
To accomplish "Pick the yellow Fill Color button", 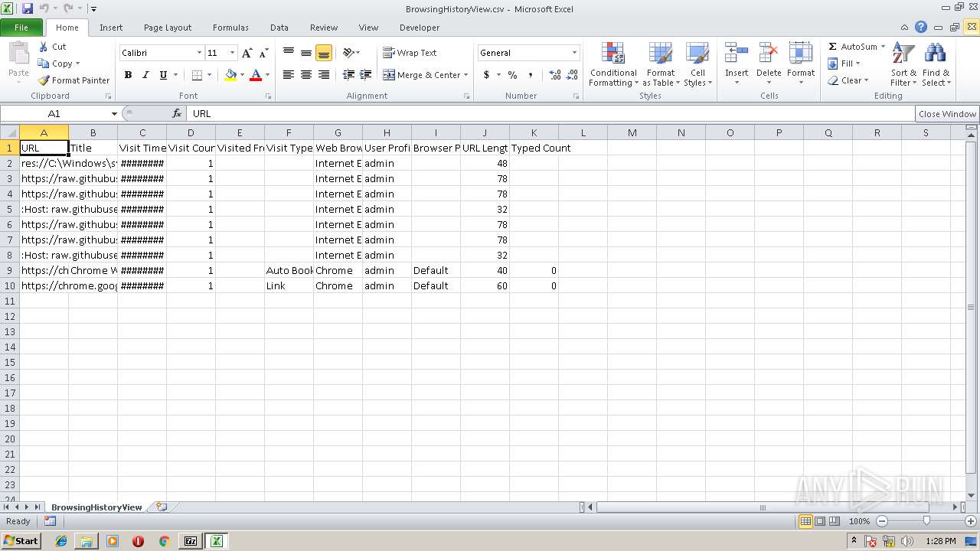I will point(230,75).
